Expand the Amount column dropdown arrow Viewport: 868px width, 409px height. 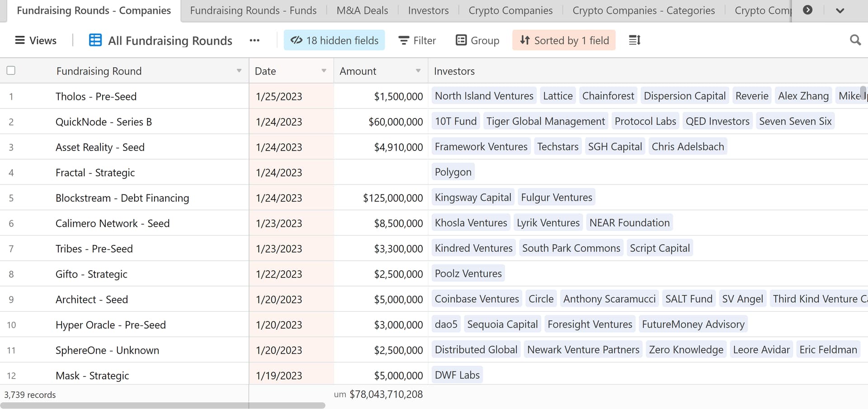418,71
